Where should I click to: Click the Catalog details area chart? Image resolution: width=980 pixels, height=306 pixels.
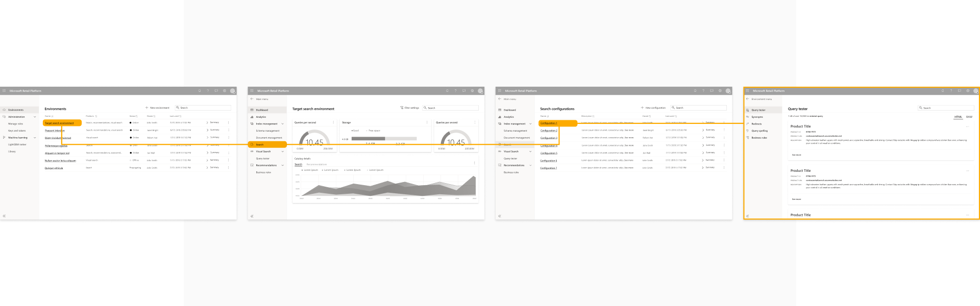(388, 186)
